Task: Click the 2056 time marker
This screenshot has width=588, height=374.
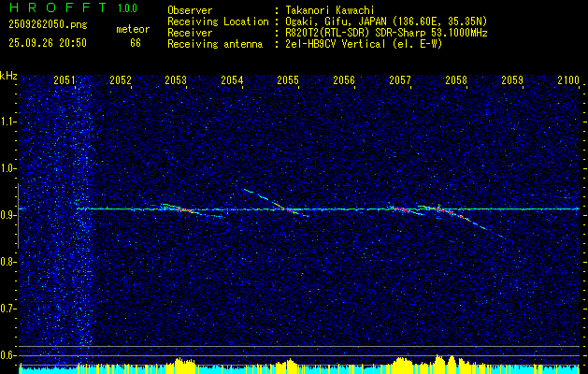Action: click(x=344, y=79)
